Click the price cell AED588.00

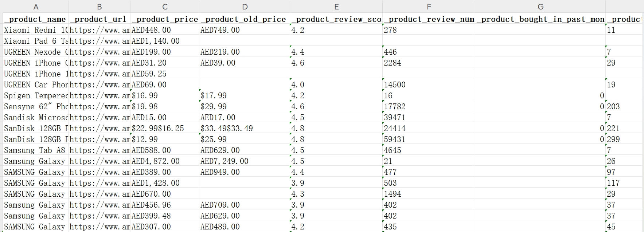[x=165, y=150]
